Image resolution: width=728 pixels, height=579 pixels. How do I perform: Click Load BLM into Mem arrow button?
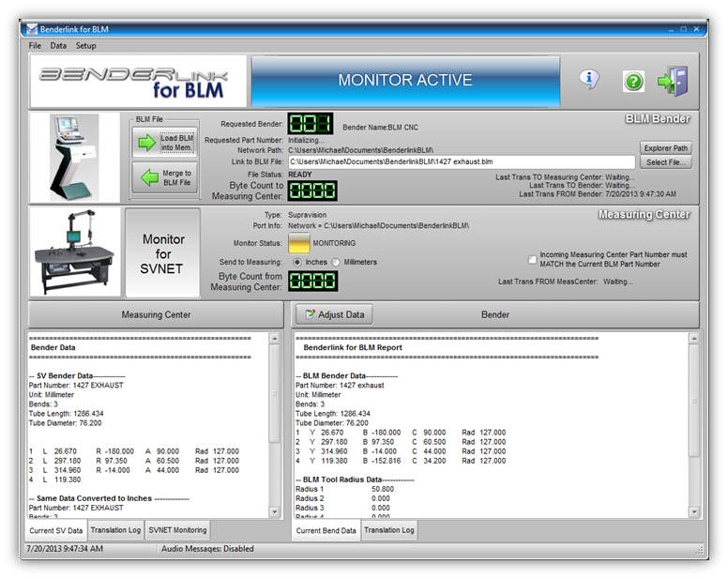[164, 143]
